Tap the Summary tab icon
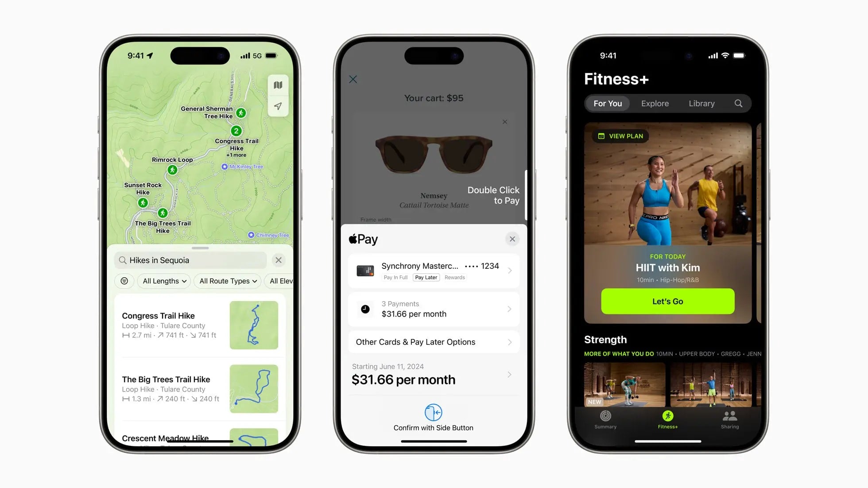Screen dimensions: 868x488 pyautogui.click(x=606, y=418)
